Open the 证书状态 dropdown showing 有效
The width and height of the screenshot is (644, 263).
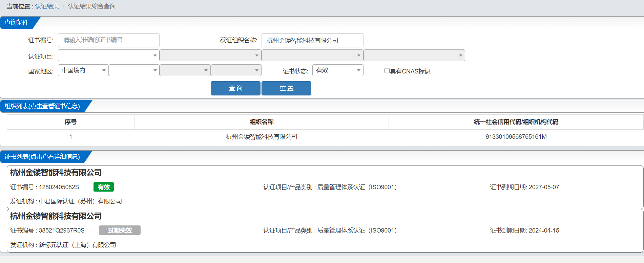[x=338, y=70]
